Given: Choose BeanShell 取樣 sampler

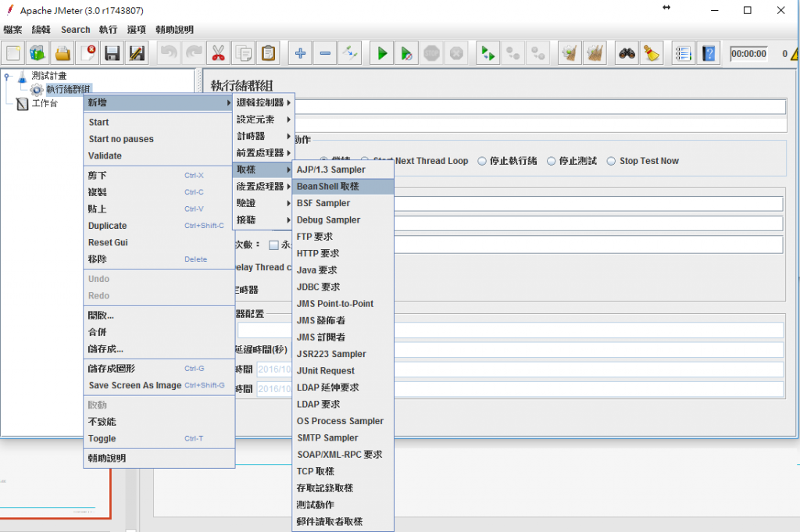Looking at the screenshot, I should (x=343, y=186).
